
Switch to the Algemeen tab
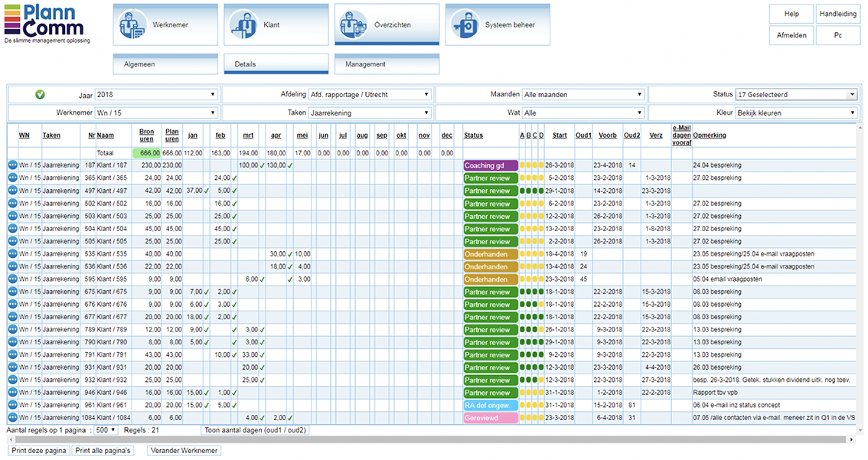click(x=165, y=64)
